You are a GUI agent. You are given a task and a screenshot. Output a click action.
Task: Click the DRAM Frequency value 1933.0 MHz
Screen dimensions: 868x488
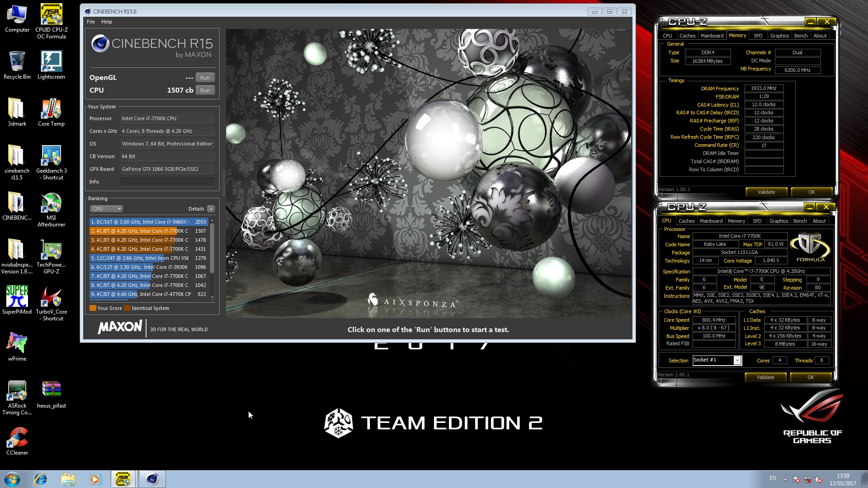click(x=764, y=88)
